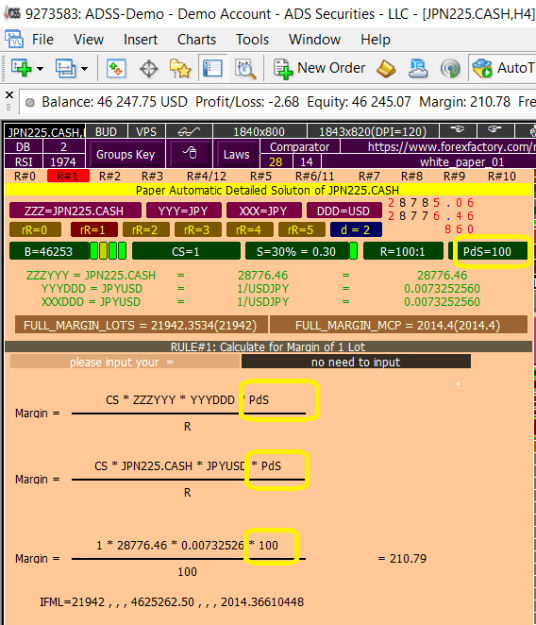Close the Terminal panel with X

9,95
